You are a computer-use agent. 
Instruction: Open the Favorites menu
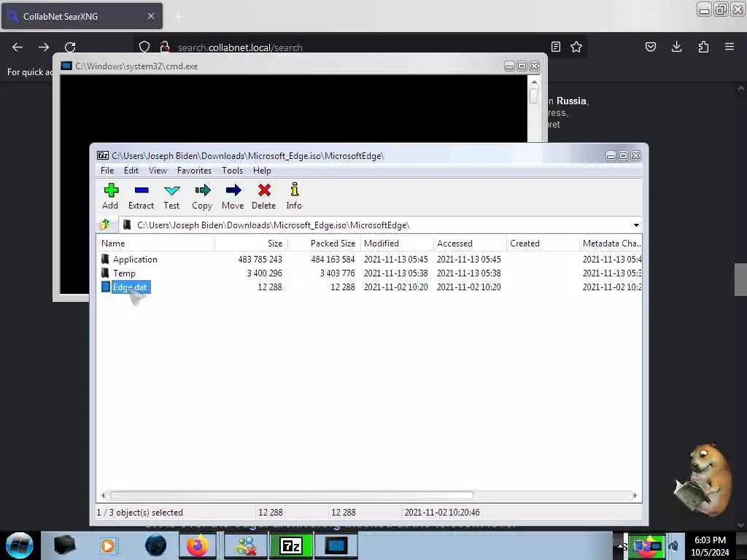pos(194,171)
